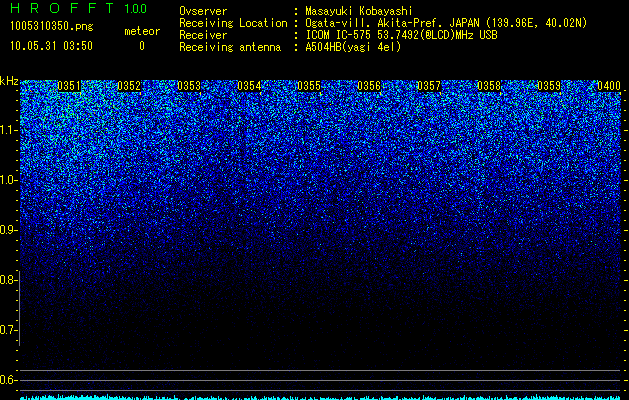Click the 0.8 frequency axis label
The height and width of the screenshot is (400, 629).
[9, 280]
